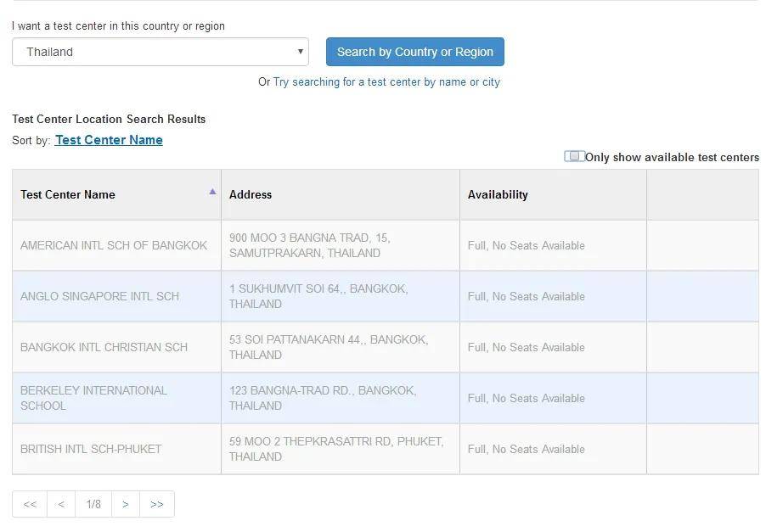Click the Phuket address cell
Image resolution: width=766 pixels, height=532 pixels.
(x=341, y=449)
